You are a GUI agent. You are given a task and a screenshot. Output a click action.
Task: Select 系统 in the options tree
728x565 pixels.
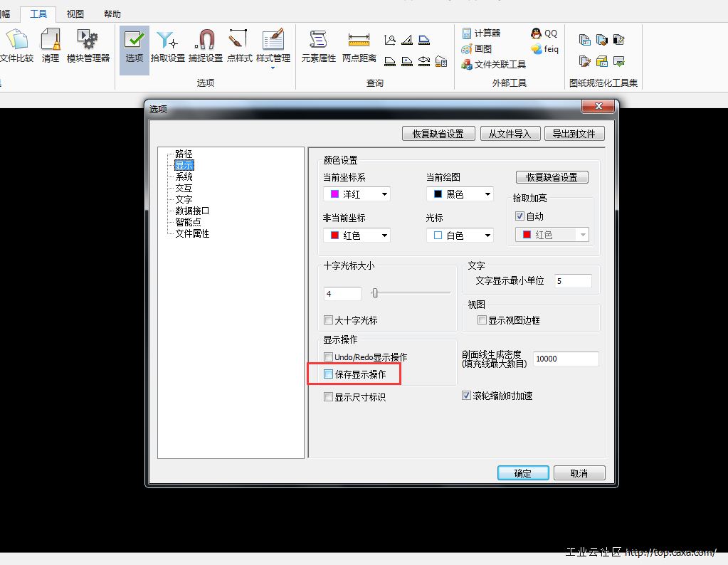coord(184,176)
